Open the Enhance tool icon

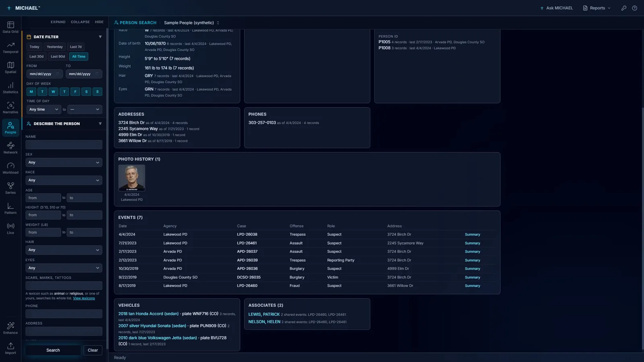coord(10,328)
